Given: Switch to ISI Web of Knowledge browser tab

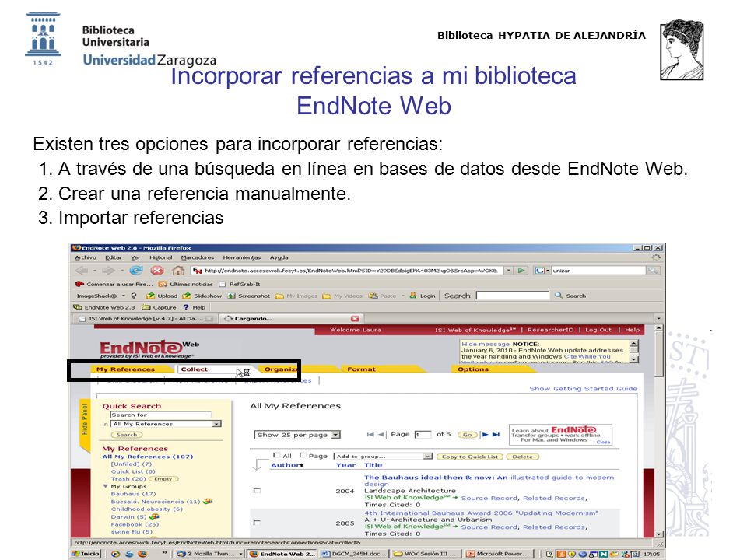Looking at the screenshot, I should tap(145, 319).
